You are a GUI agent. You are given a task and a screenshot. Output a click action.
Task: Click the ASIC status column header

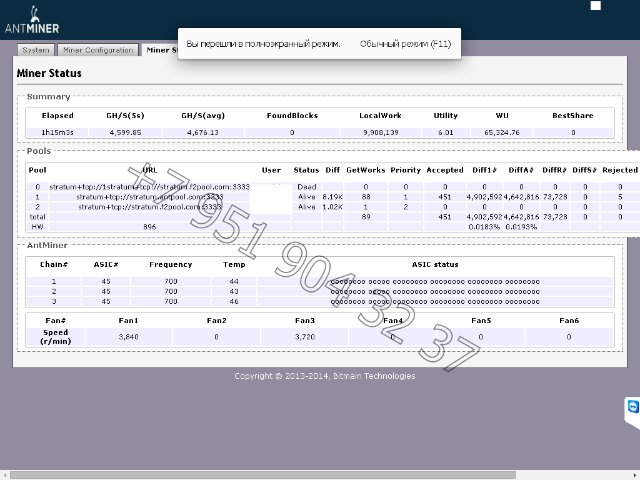[435, 264]
